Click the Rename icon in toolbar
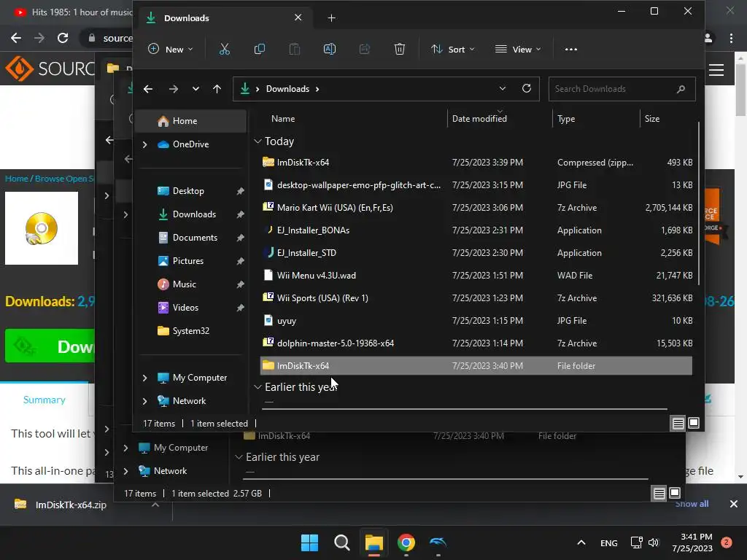Screen dimensions: 747x560 pyautogui.click(x=330, y=49)
